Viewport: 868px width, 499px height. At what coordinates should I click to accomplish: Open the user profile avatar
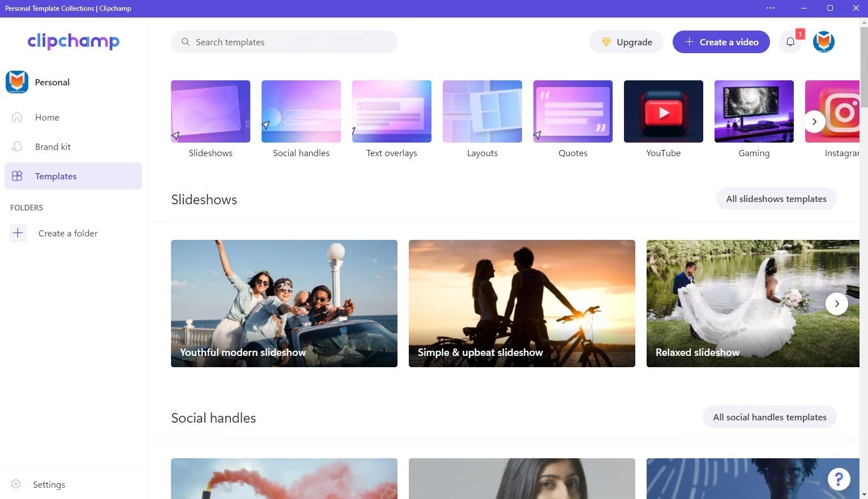[824, 42]
